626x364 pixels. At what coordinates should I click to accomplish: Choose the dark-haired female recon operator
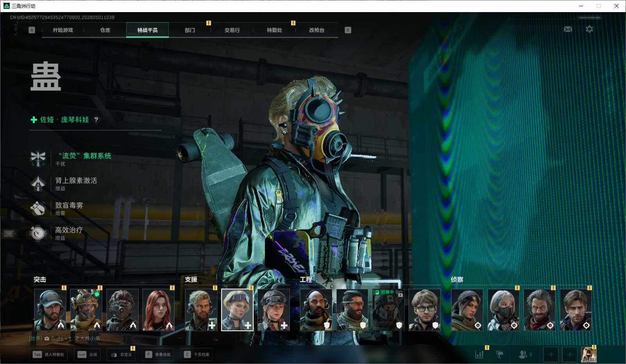467,310
